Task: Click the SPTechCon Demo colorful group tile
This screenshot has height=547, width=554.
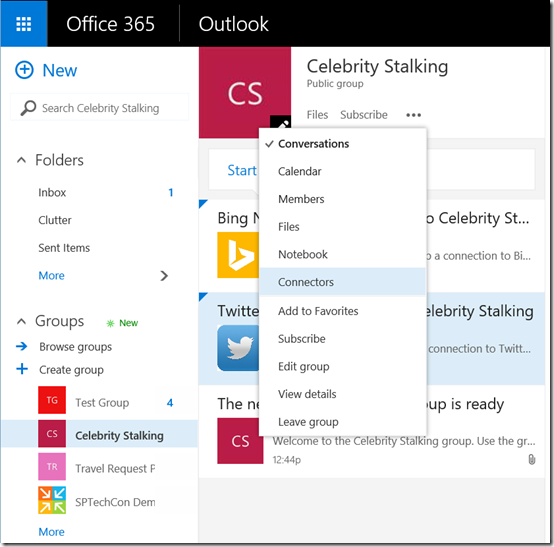Action: point(52,500)
